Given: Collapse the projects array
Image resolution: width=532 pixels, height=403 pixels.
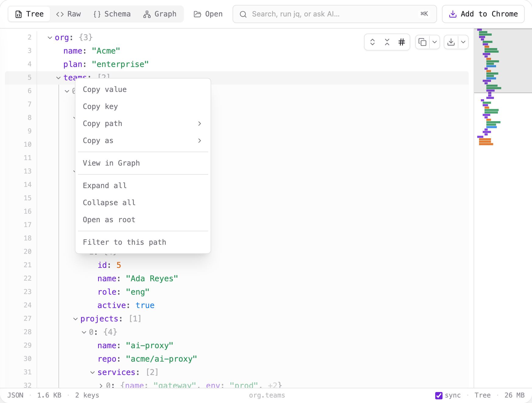Looking at the screenshot, I should tap(75, 319).
